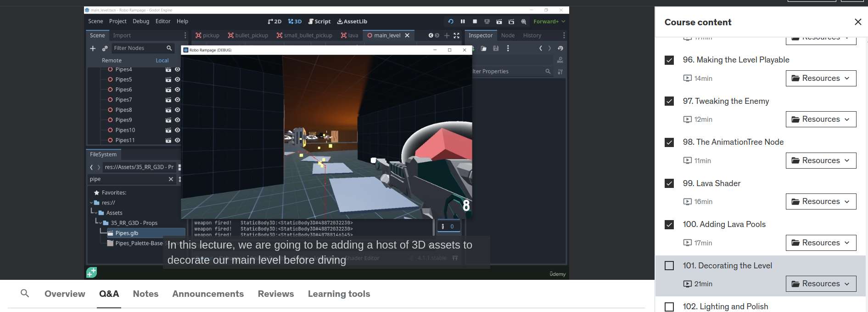Image resolution: width=868 pixels, height=312 pixels.
Task: Switch to the Node dock tab
Action: [508, 35]
